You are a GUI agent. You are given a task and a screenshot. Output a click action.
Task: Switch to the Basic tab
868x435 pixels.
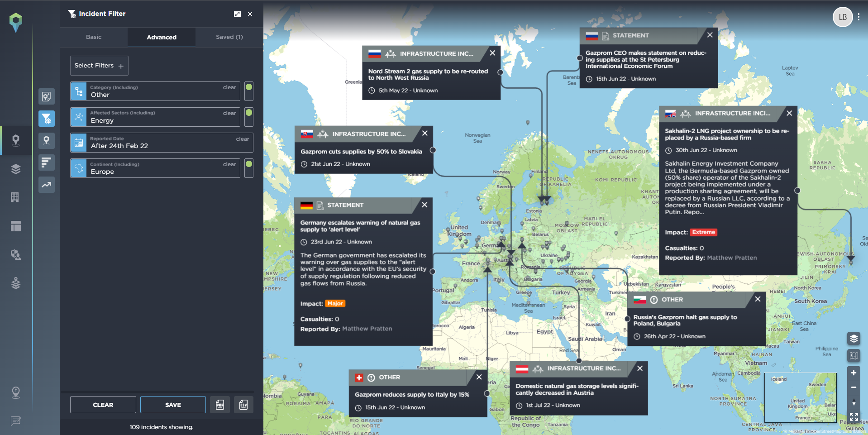(94, 37)
